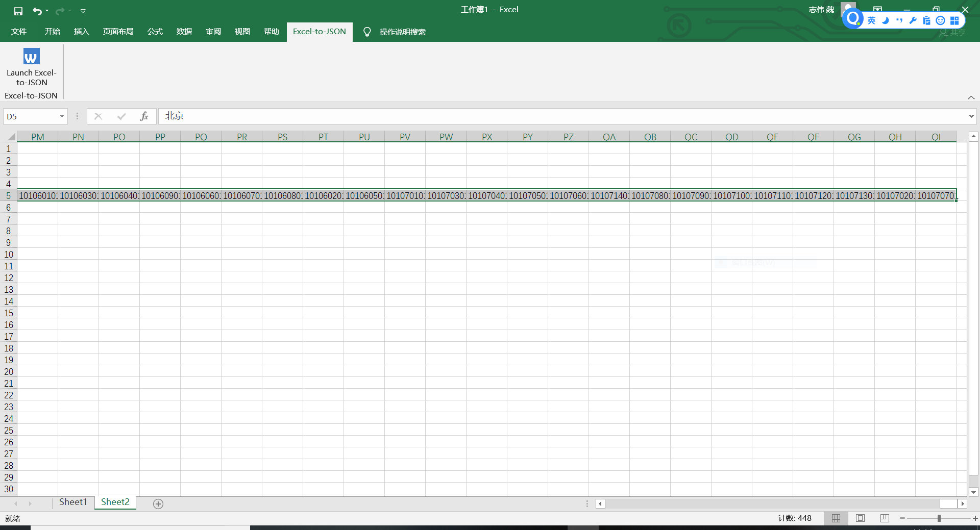The width and height of the screenshot is (980, 530).
Task: Switch to Page Layout view icon
Action: [x=860, y=518]
